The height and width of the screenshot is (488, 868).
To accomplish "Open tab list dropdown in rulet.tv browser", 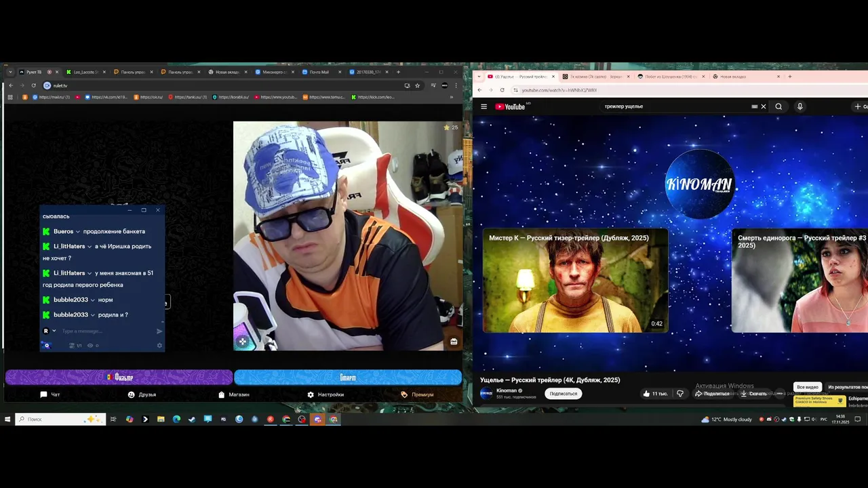I will coord(10,72).
